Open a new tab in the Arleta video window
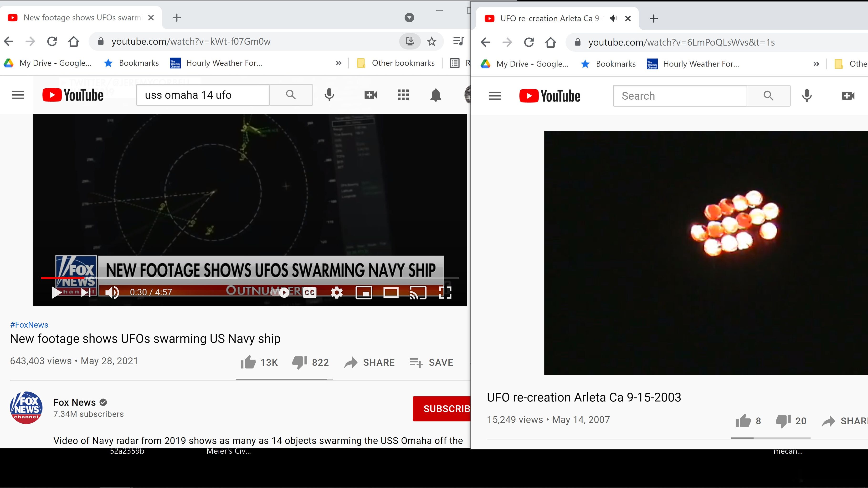 [x=653, y=19]
